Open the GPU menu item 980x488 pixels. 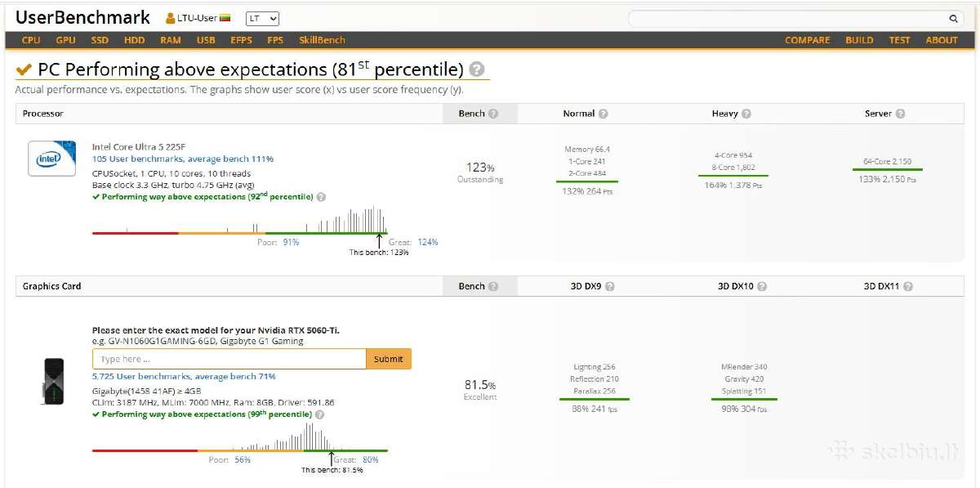66,40
